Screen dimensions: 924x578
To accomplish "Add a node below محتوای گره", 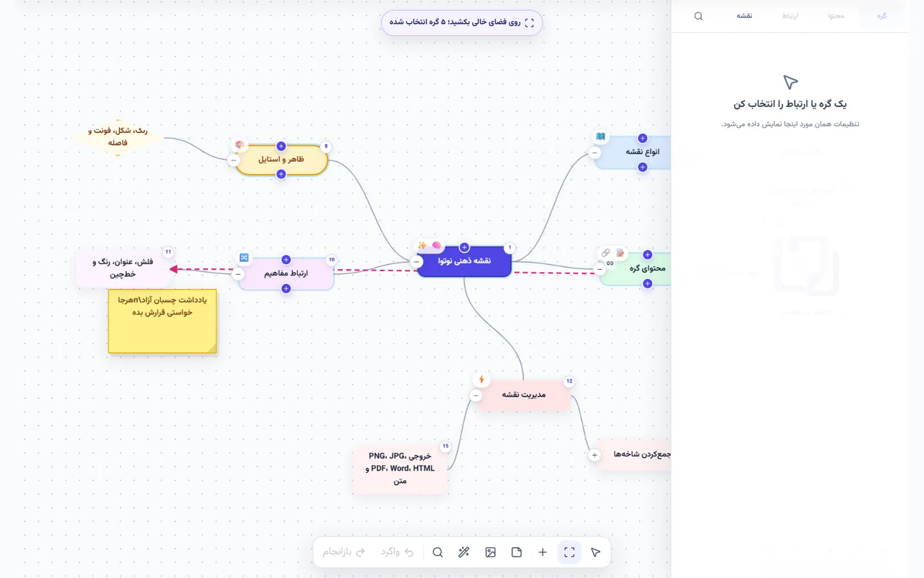I will (647, 283).
